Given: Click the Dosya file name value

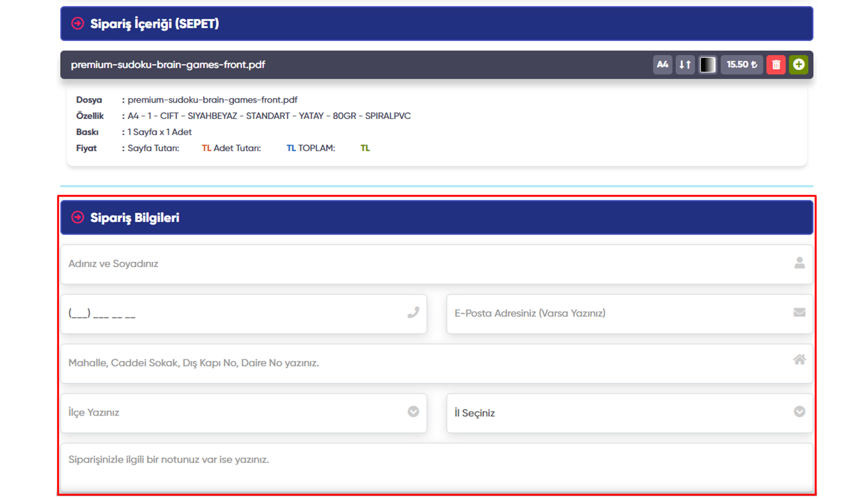Looking at the screenshot, I should 212,100.
